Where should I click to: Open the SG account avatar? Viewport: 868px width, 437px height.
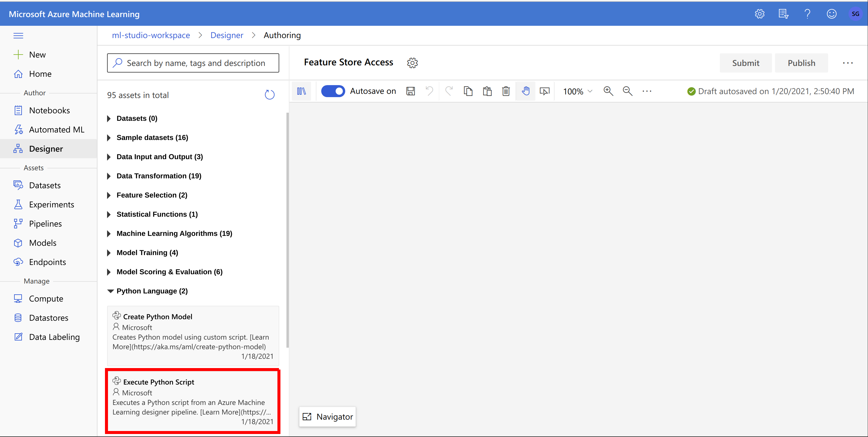tap(855, 14)
